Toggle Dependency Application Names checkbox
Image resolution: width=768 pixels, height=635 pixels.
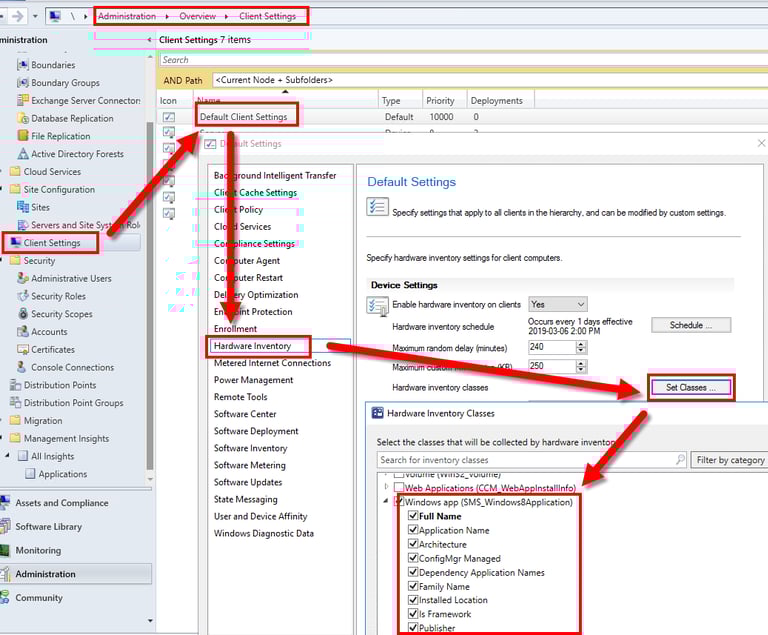(x=413, y=572)
